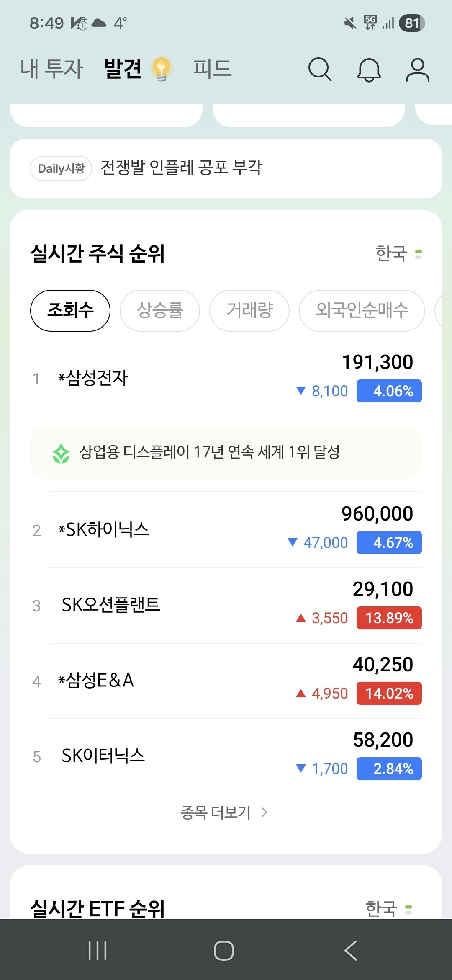The image size is (452, 980).
Task: Tap the lightbulb icon beside 발견
Action: (x=162, y=69)
